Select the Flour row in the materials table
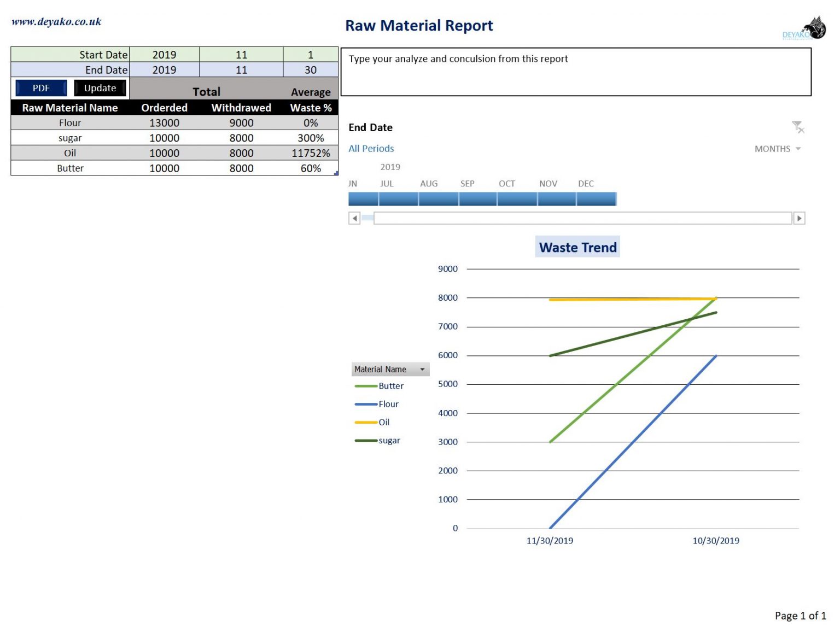840x632 pixels. pyautogui.click(x=69, y=122)
